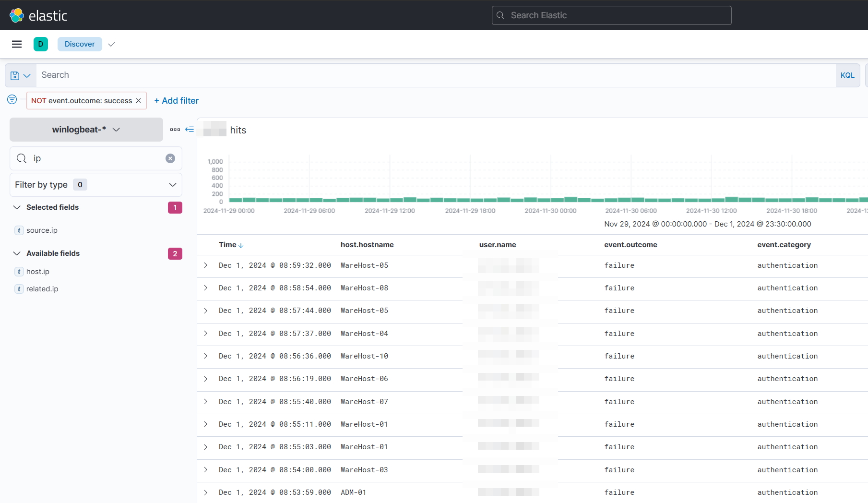Expand the 08:57:37 WareHost-04 row
The image size is (868, 503).
(x=206, y=334)
